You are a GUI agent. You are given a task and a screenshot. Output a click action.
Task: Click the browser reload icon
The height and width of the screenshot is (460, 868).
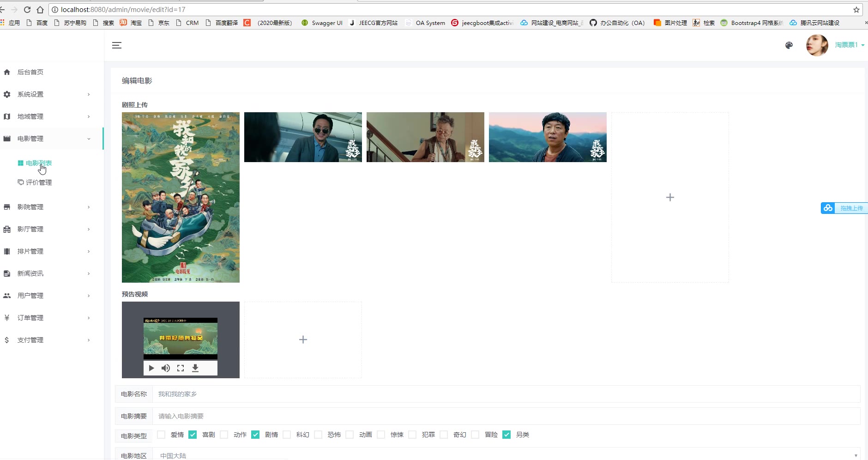click(27, 10)
